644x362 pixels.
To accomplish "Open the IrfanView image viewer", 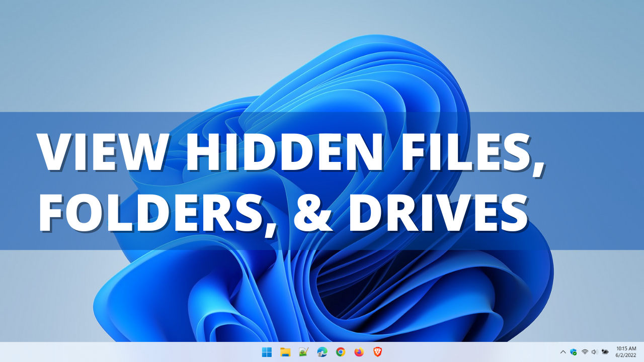I will coord(303,352).
